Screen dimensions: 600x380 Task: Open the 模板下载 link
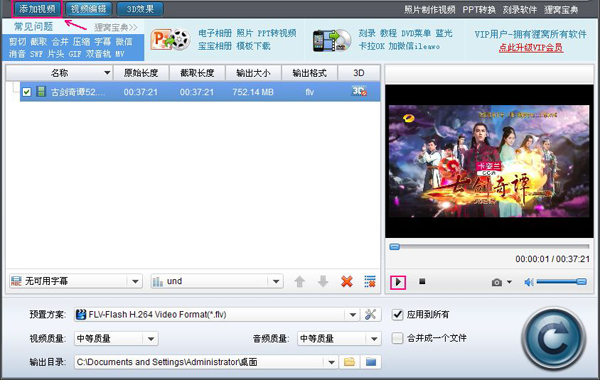[253, 46]
